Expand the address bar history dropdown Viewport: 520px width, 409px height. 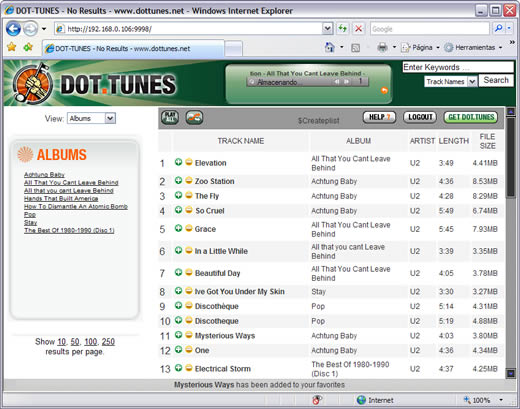click(x=327, y=29)
